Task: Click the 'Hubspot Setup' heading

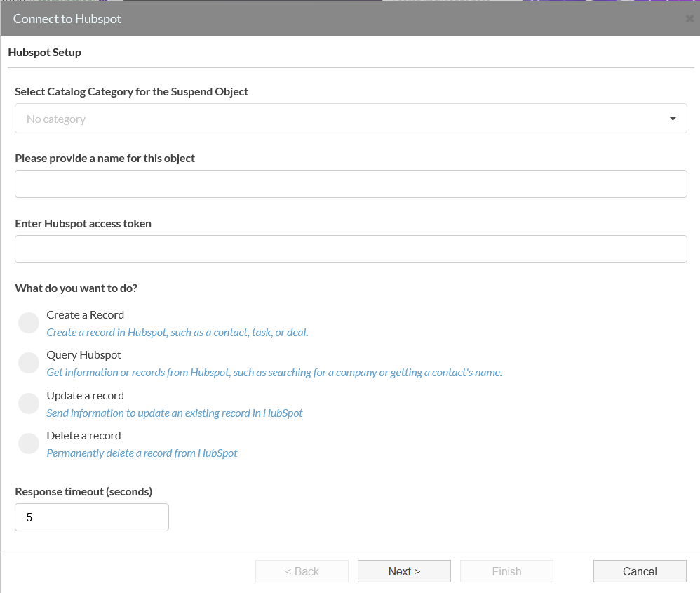Action: pos(45,53)
